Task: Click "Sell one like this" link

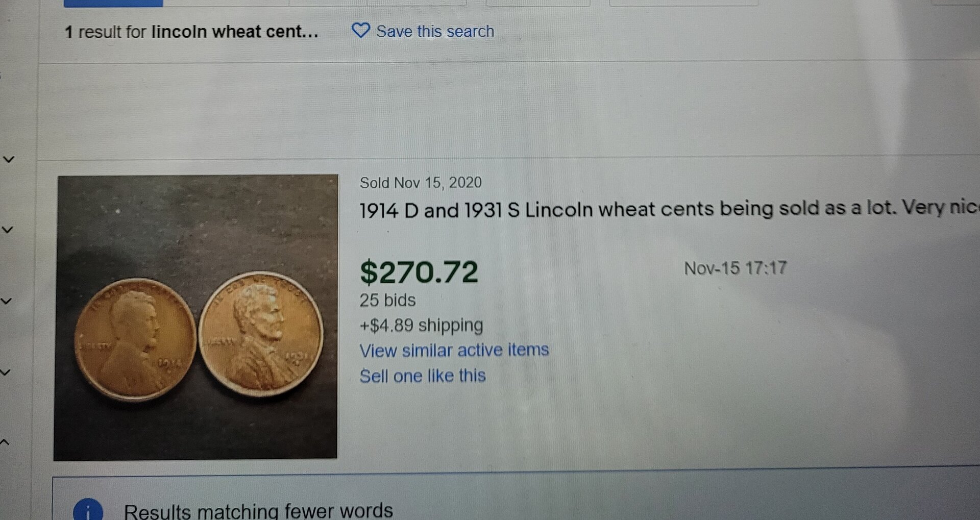Action: point(422,376)
